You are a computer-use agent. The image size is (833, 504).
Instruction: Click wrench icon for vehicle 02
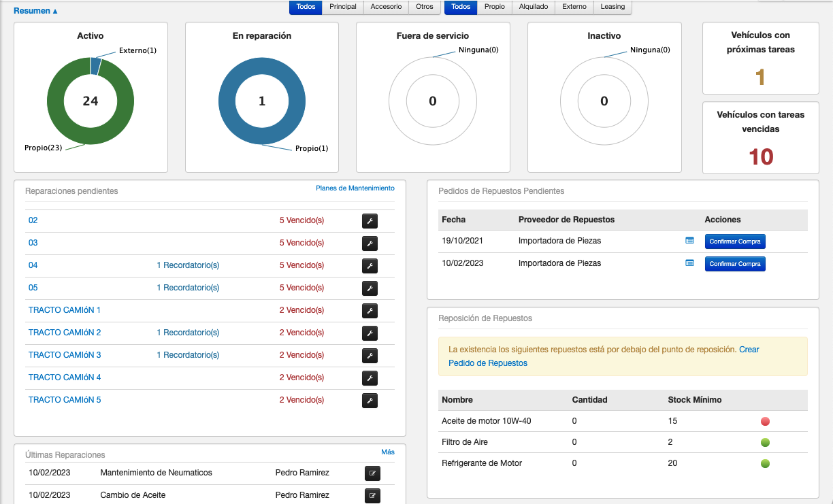[369, 221]
